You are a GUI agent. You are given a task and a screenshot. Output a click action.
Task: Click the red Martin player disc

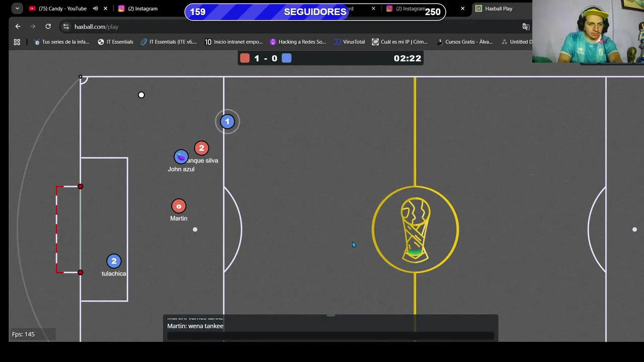point(179,206)
